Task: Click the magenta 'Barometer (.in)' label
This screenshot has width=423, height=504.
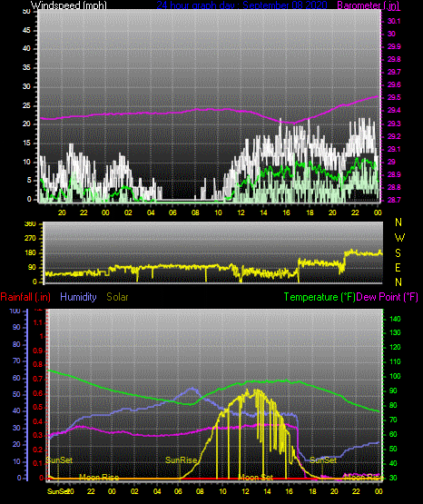Action: [x=369, y=5]
